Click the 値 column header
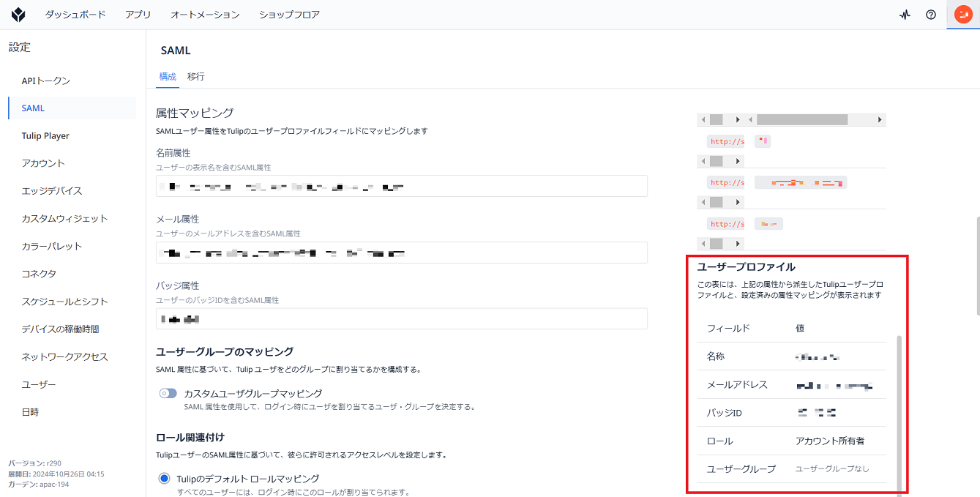This screenshot has height=497, width=980. pyautogui.click(x=800, y=329)
